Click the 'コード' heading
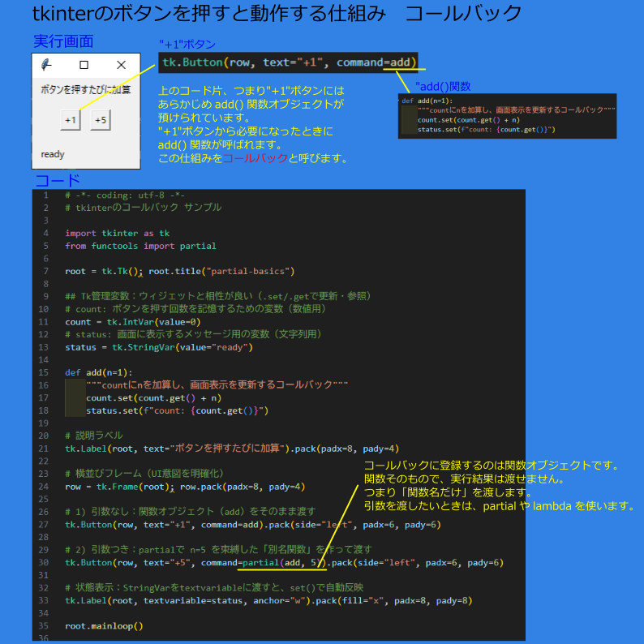Viewport: 644px width, 644px height. coord(58,181)
